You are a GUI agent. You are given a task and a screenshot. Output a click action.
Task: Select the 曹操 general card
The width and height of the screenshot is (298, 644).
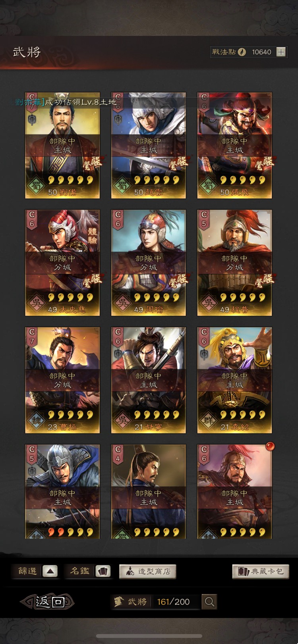(62, 380)
